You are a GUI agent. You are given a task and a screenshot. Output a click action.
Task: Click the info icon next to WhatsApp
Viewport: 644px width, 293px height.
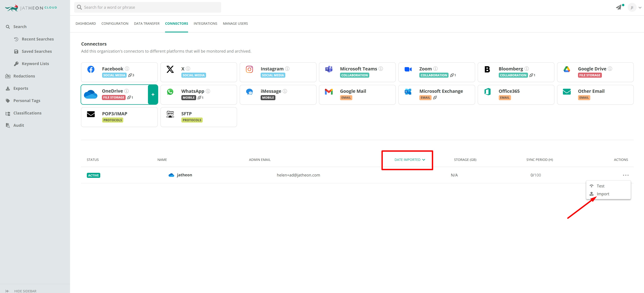pos(208,91)
